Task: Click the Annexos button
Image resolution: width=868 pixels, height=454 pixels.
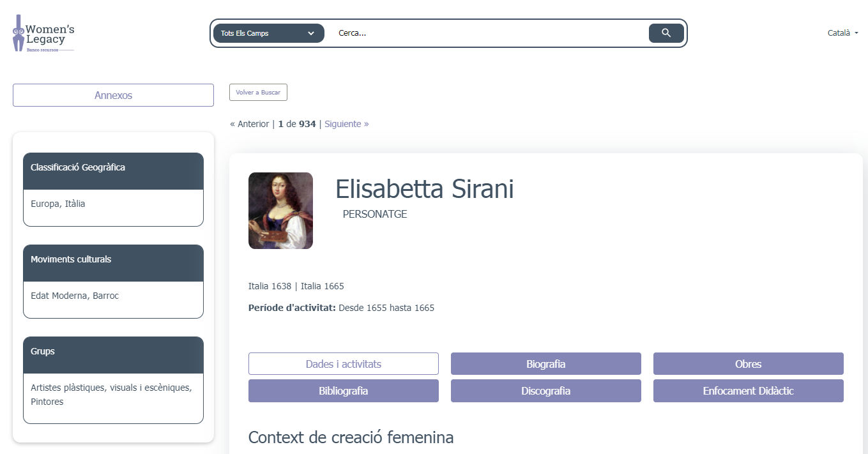Action: 113,95
